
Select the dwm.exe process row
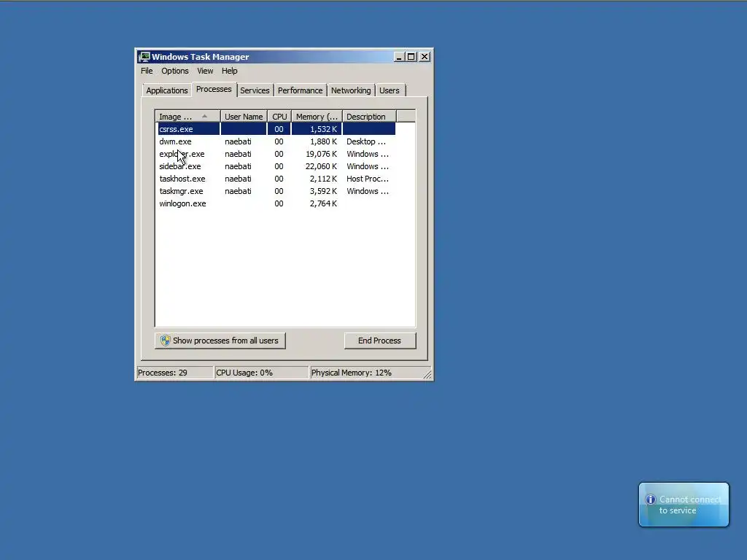click(276, 141)
